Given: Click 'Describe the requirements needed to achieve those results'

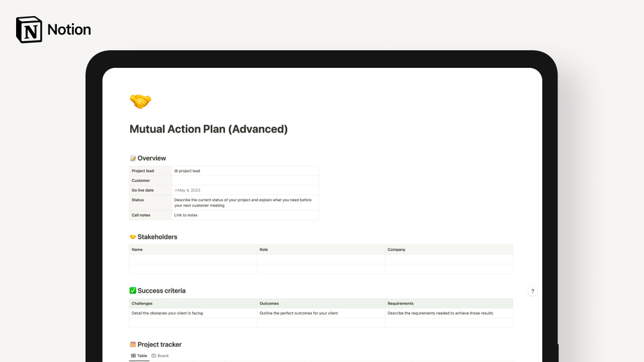Looking at the screenshot, I should point(440,313).
